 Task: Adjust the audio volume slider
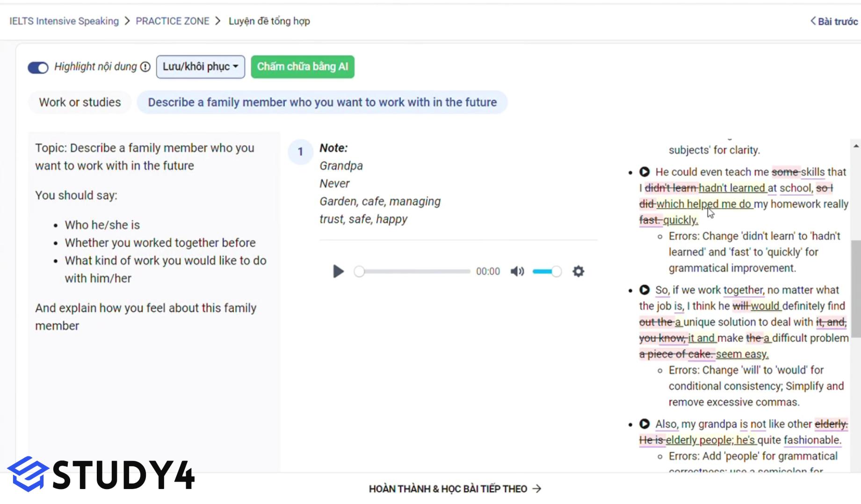click(x=546, y=271)
